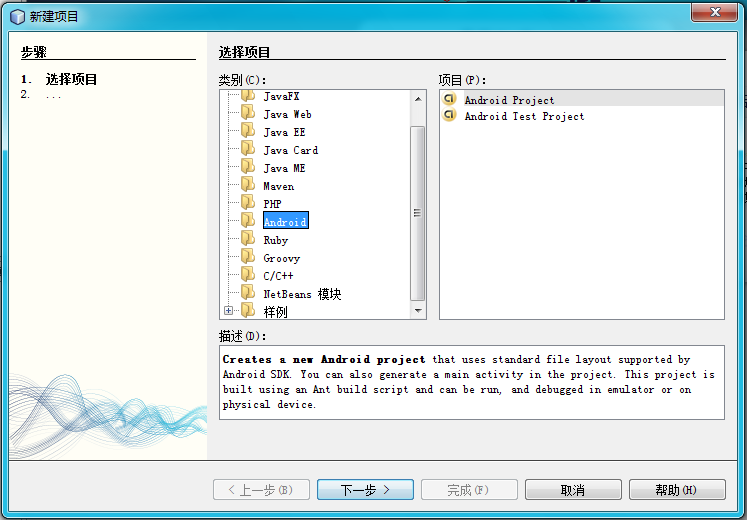Viewport: 747px width, 520px height.
Task: Select the 样例 category label
Action: pyautogui.click(x=275, y=312)
